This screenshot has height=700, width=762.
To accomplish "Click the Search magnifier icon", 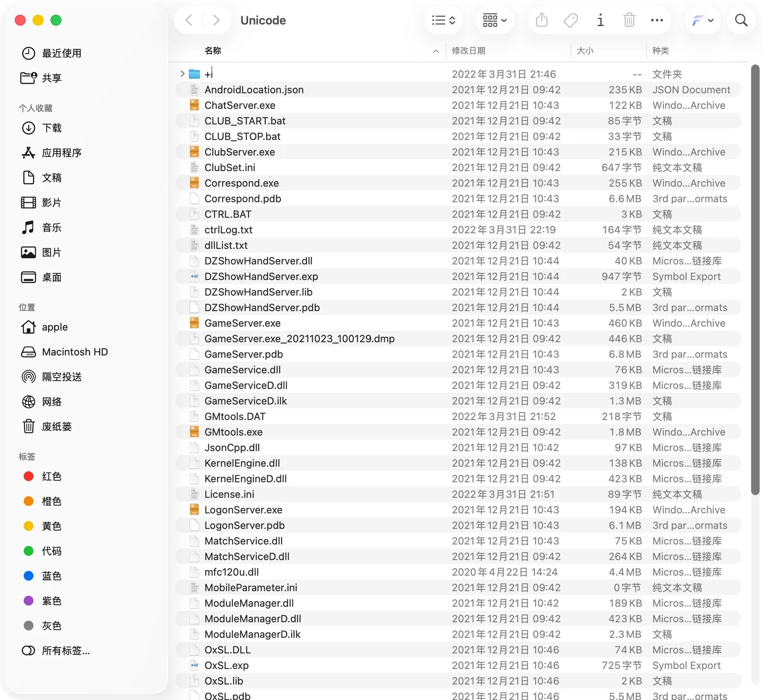I will click(x=741, y=20).
